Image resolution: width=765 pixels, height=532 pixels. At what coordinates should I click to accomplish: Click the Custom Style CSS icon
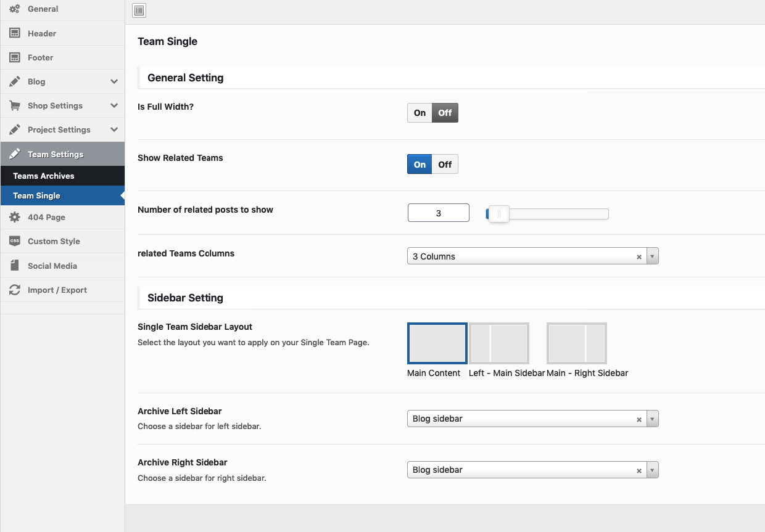[15, 241]
